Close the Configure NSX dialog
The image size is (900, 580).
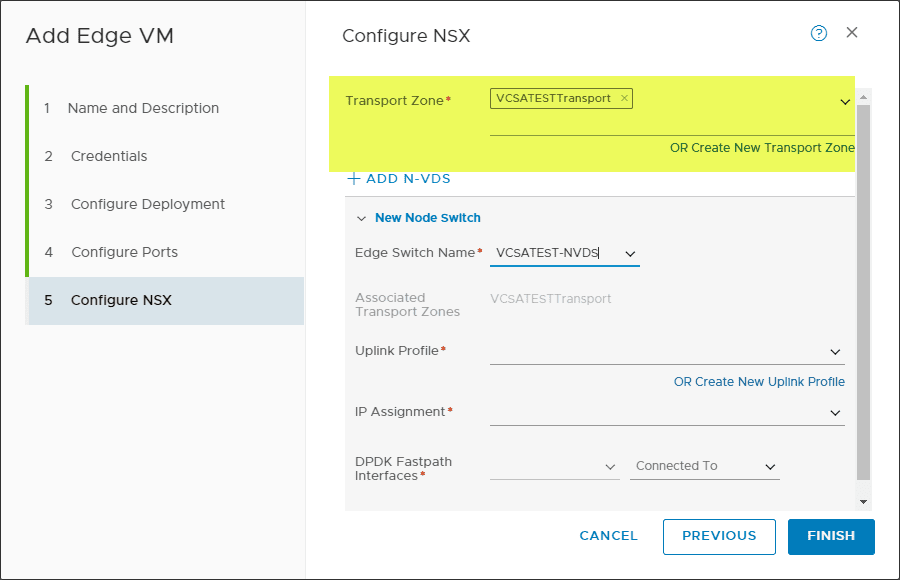pos(851,32)
